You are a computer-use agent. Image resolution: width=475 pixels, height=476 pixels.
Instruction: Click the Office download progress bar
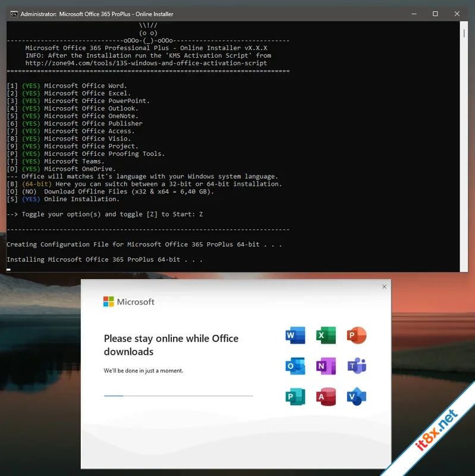[x=178, y=396]
